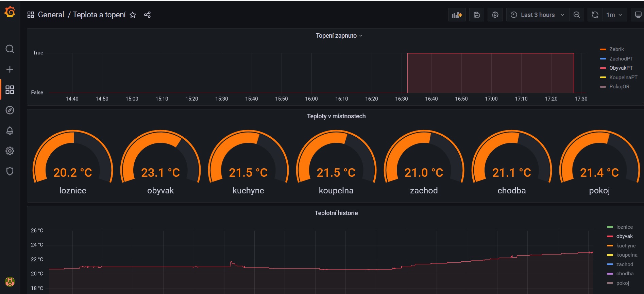
Task: Refresh the dashboard now
Action: (595, 15)
